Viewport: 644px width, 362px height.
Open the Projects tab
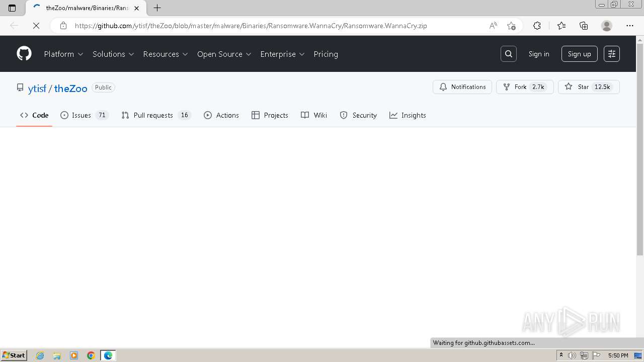pos(270,115)
